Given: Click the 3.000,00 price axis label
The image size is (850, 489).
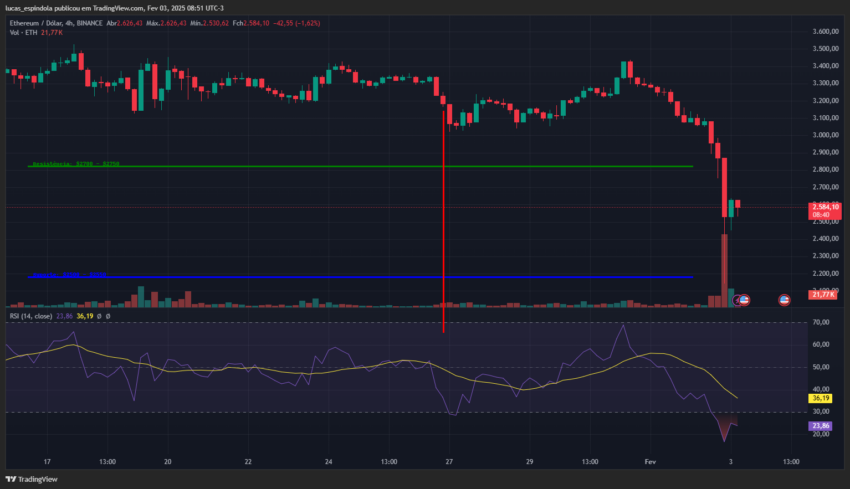Looking at the screenshot, I should 826,135.
